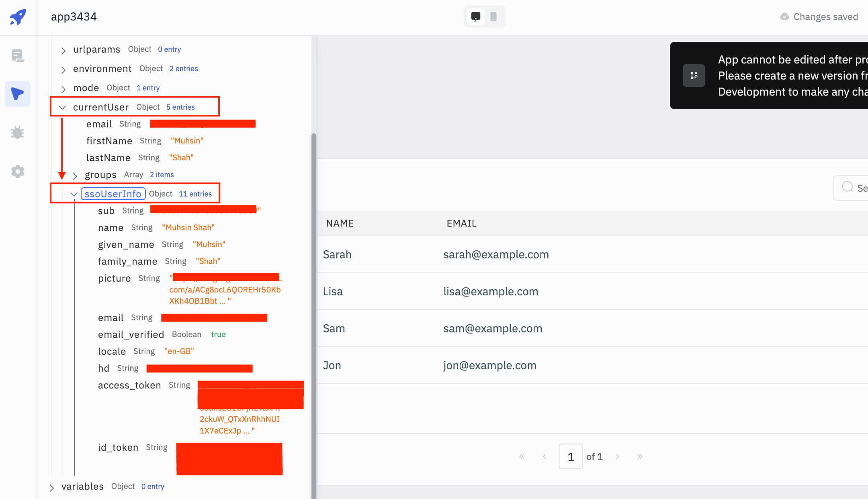
Task: Switch to mobile layout view
Action: (493, 17)
